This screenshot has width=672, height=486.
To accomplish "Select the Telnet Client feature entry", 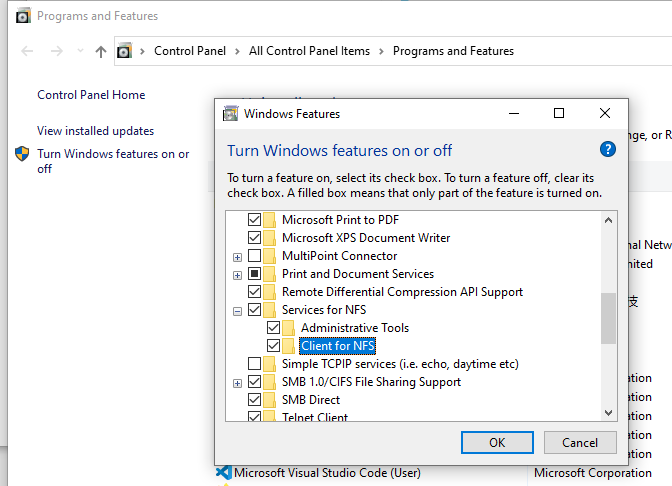I will (315, 416).
